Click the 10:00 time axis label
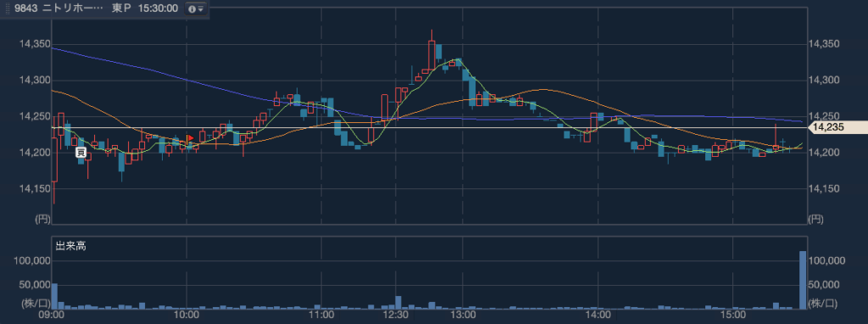Image resolution: width=868 pixels, height=324 pixels. click(x=187, y=316)
